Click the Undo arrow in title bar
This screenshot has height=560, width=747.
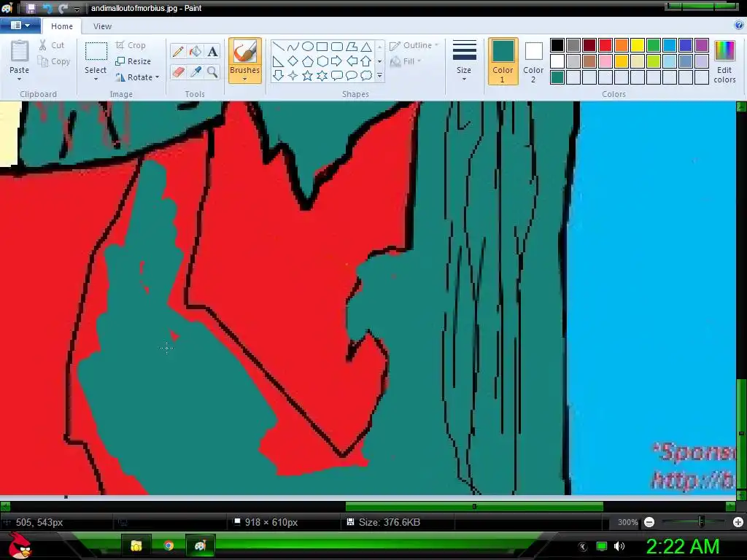47,8
